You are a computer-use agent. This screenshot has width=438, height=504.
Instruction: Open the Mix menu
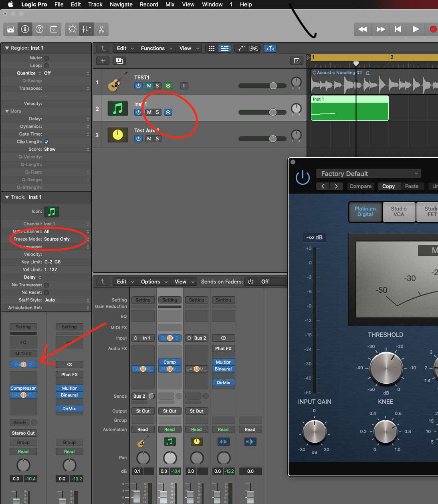(x=170, y=4)
